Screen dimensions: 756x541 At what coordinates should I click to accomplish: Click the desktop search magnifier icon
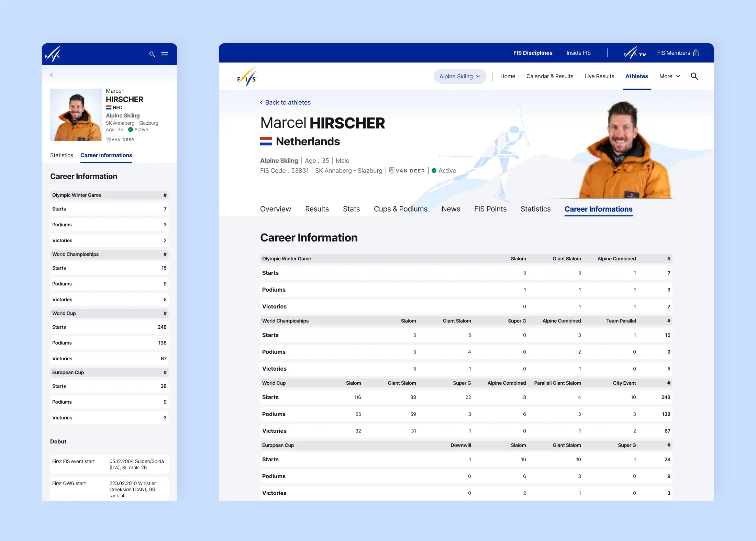(x=694, y=76)
